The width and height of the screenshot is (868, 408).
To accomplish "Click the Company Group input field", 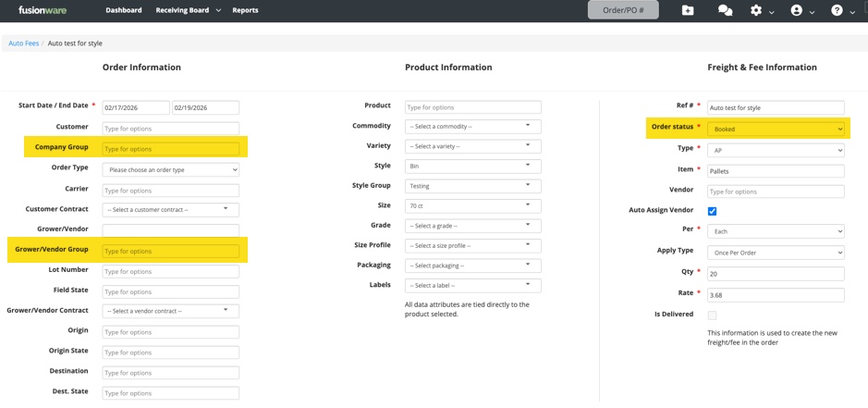I will point(170,149).
